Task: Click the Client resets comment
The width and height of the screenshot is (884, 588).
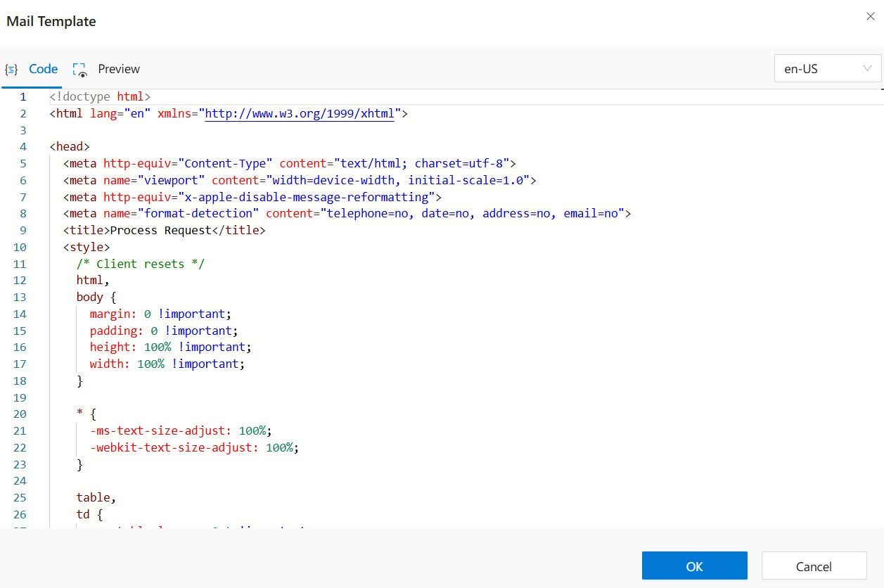Action: [141, 264]
